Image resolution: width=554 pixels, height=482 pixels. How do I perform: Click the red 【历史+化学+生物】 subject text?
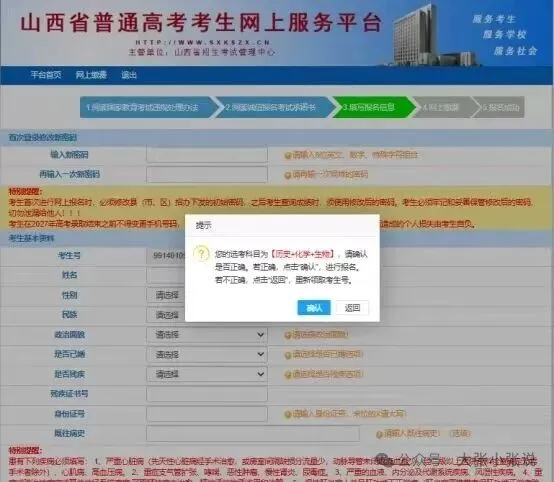coord(302,254)
